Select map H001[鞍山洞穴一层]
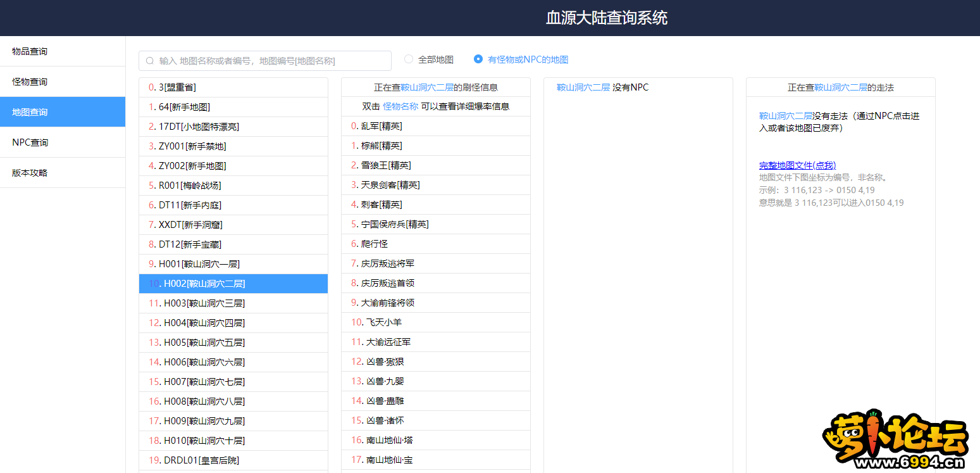The height and width of the screenshot is (473, 980). click(233, 264)
